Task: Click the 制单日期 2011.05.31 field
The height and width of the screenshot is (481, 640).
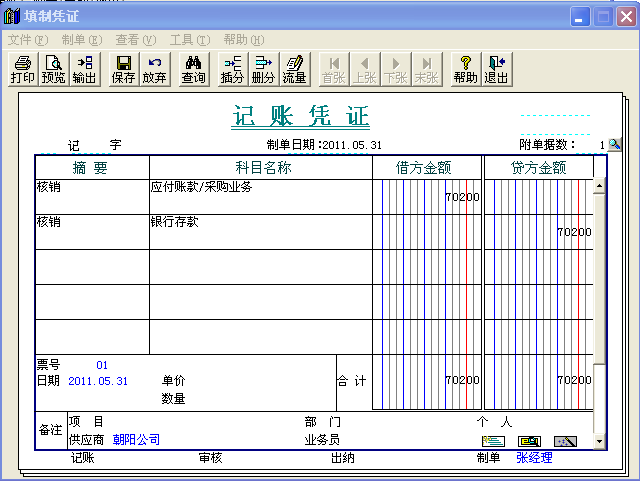Action: 352,145
